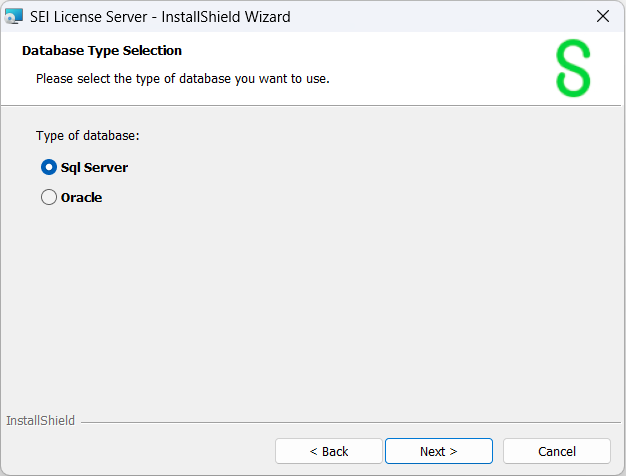Proceed by pressing the Next button
626x476 pixels.
(x=438, y=451)
